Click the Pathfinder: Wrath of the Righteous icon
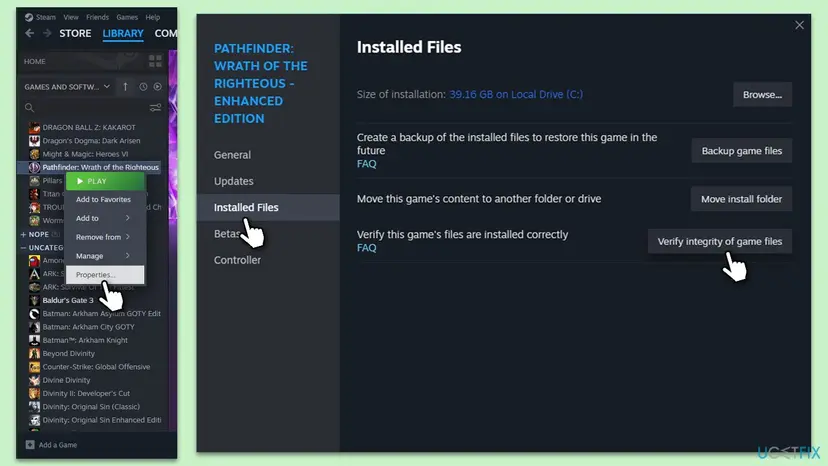This screenshot has height=466, width=828. coord(34,167)
